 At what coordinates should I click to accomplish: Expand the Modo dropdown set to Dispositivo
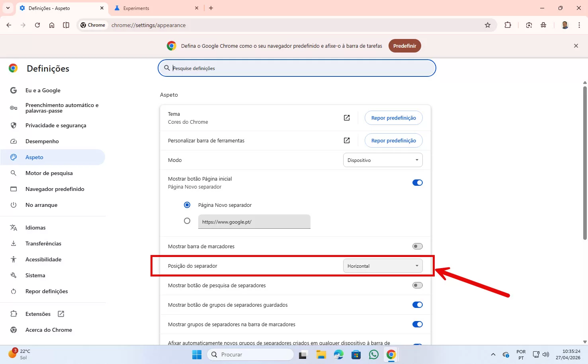coord(383,160)
